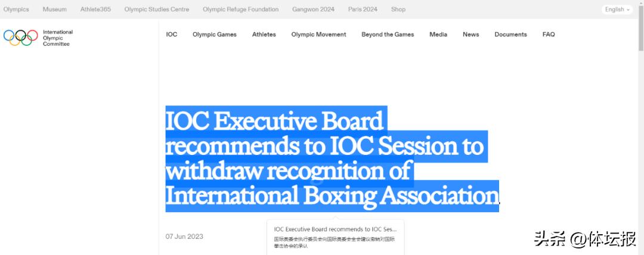This screenshot has width=644, height=255.
Task: Open the Paris 2024 link
Action: click(x=363, y=10)
